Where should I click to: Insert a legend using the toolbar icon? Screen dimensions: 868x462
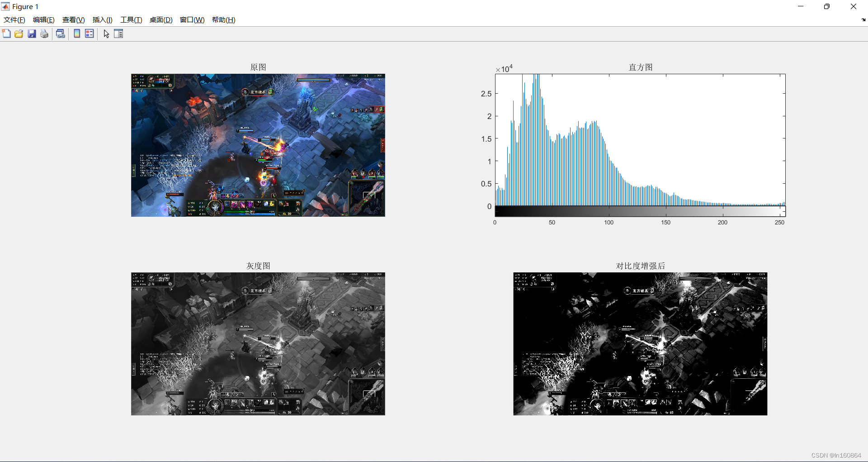click(90, 33)
